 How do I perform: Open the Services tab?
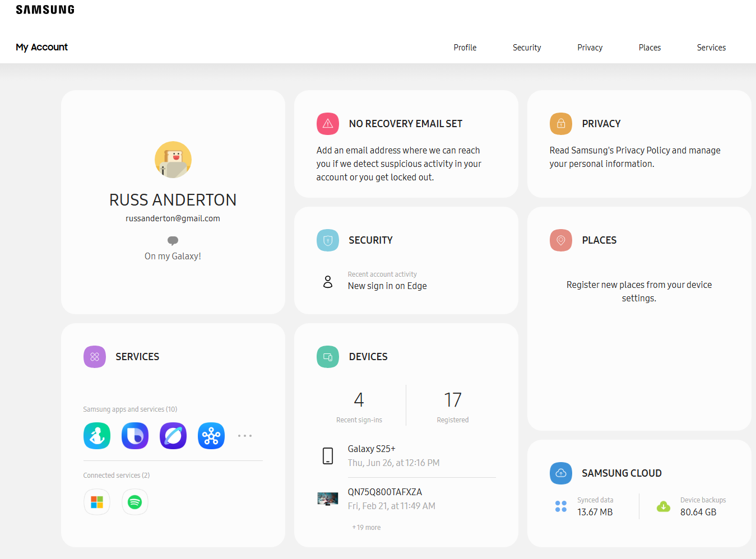click(x=712, y=48)
